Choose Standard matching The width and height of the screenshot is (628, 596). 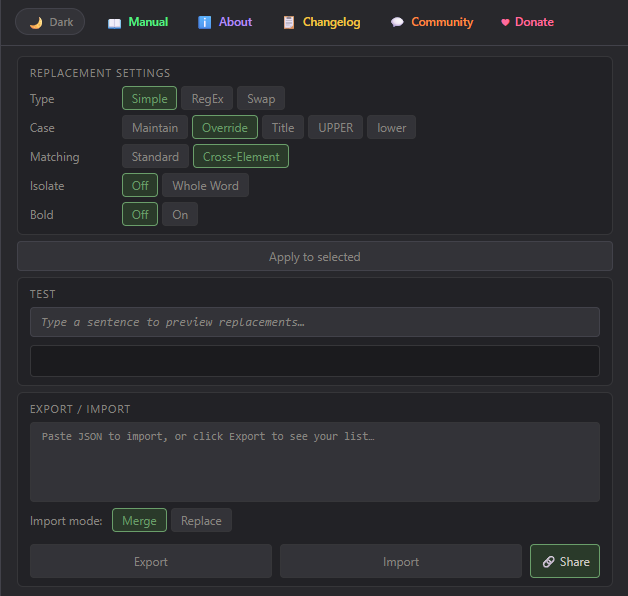tap(155, 156)
